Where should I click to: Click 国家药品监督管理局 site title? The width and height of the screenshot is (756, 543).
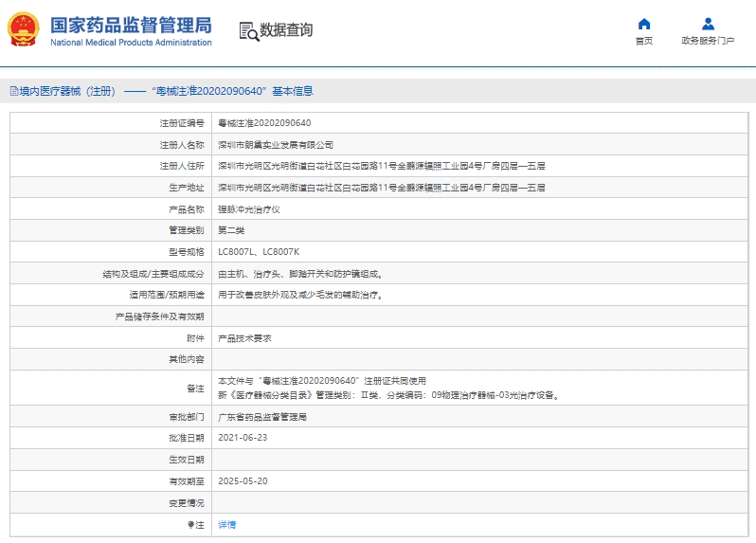click(131, 25)
